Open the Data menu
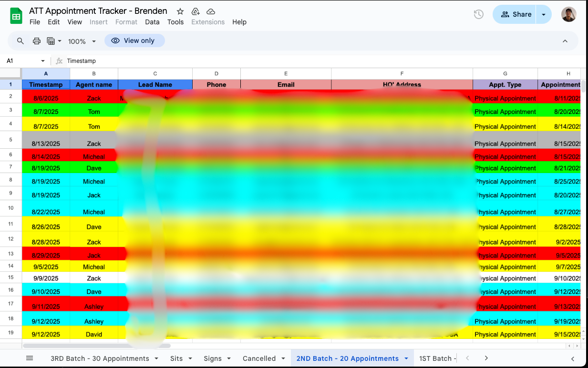This screenshot has height=368, width=588. coord(152,22)
